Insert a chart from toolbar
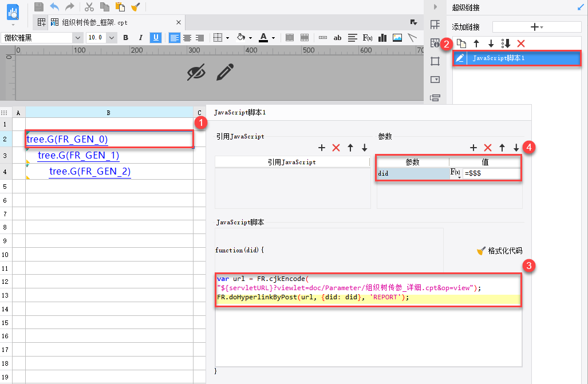 pyautogui.click(x=382, y=38)
